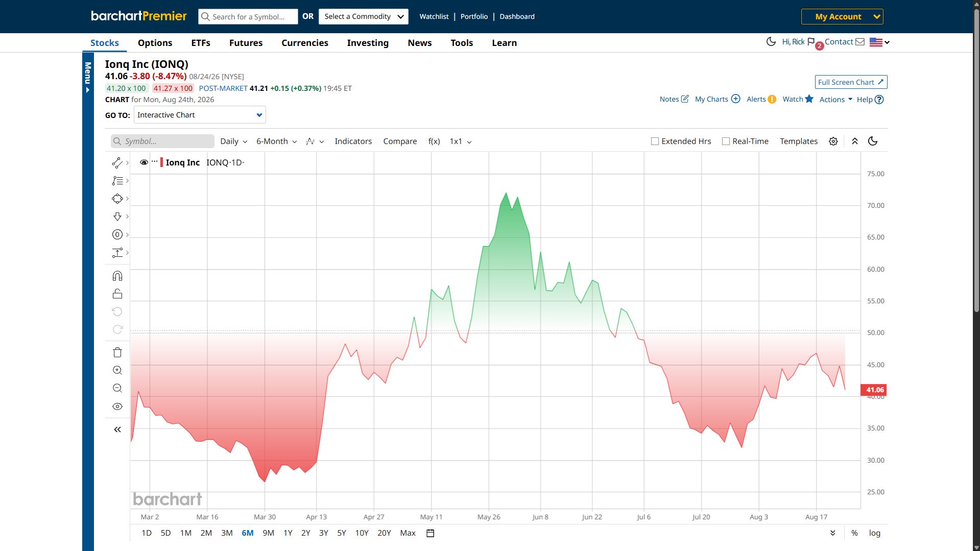Image resolution: width=980 pixels, height=551 pixels.
Task: Open the Actions dropdown
Action: pyautogui.click(x=835, y=99)
